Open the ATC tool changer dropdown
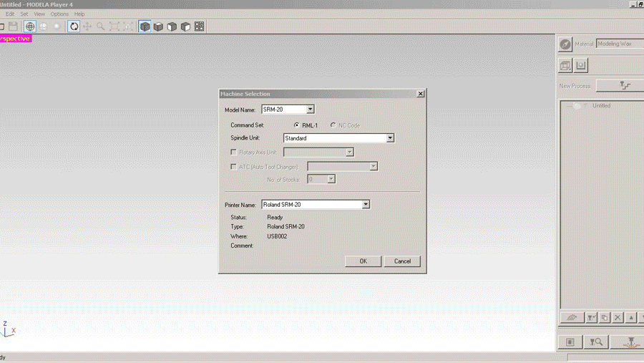644x363 pixels. [x=374, y=167]
